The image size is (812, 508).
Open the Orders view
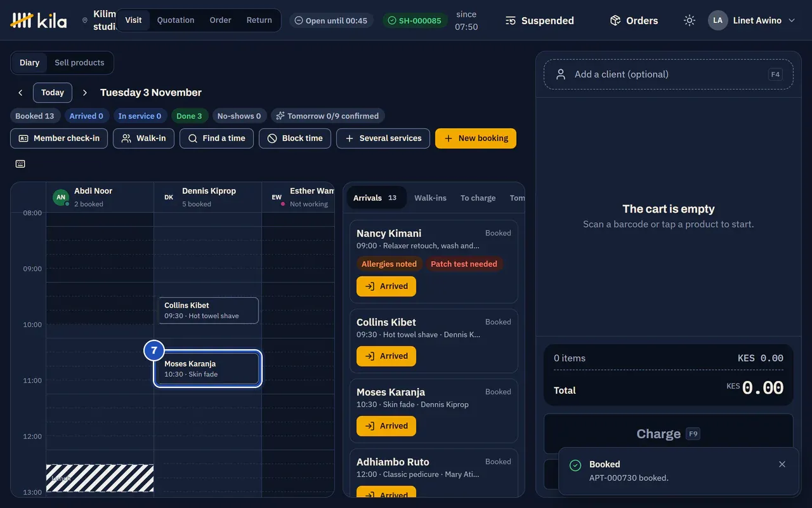pyautogui.click(x=634, y=20)
